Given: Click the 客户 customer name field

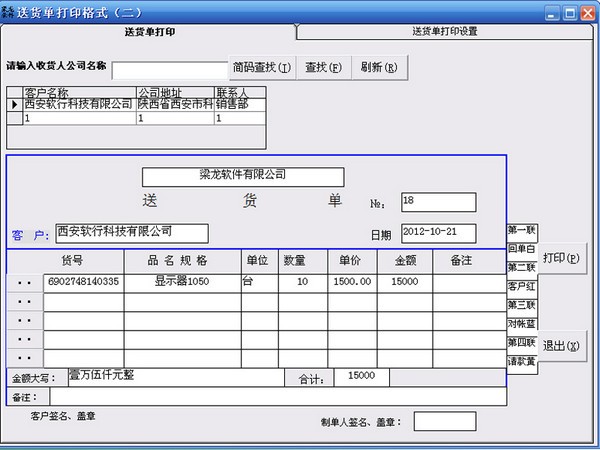Looking at the screenshot, I should pyautogui.click(x=132, y=233).
